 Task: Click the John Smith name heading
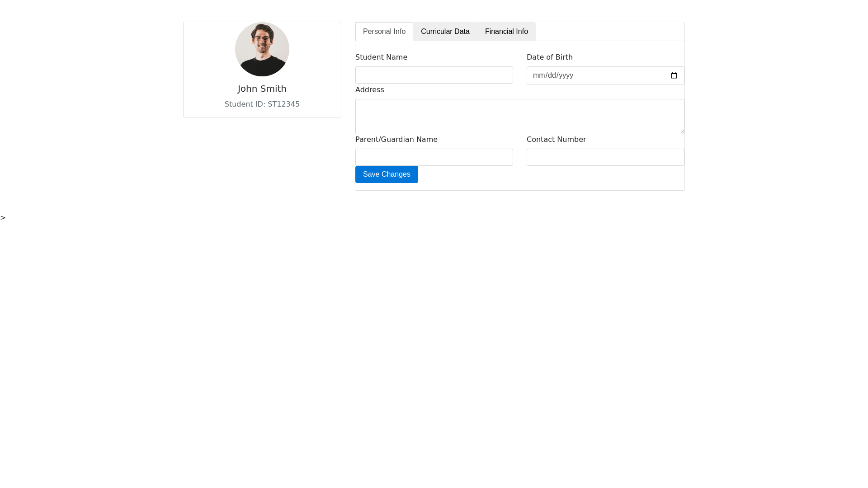[x=262, y=89]
